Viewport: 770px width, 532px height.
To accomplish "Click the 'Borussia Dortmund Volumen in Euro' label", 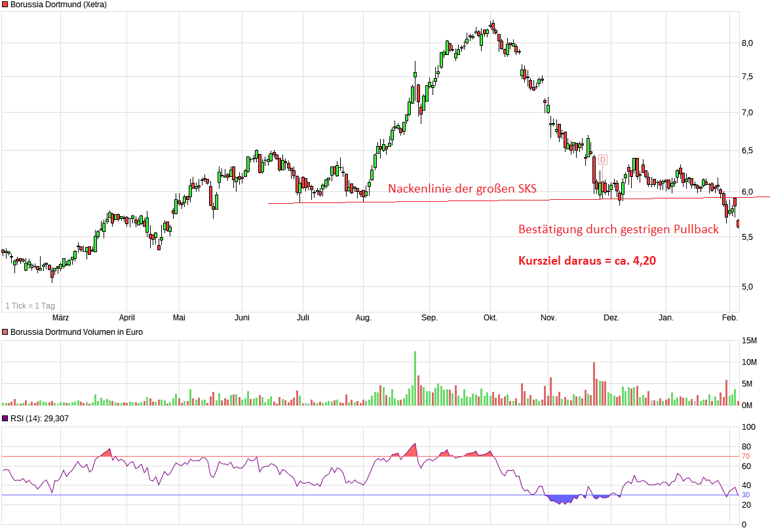I will click(77, 332).
